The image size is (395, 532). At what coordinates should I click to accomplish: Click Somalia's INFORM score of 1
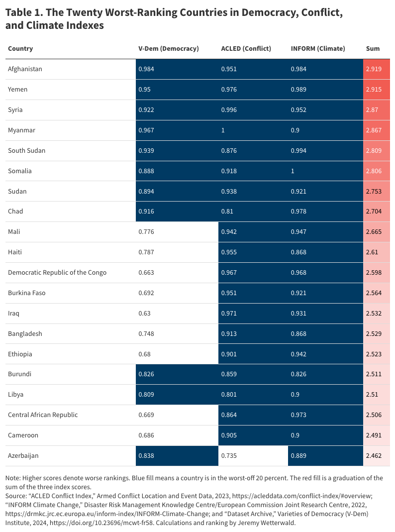293,171
